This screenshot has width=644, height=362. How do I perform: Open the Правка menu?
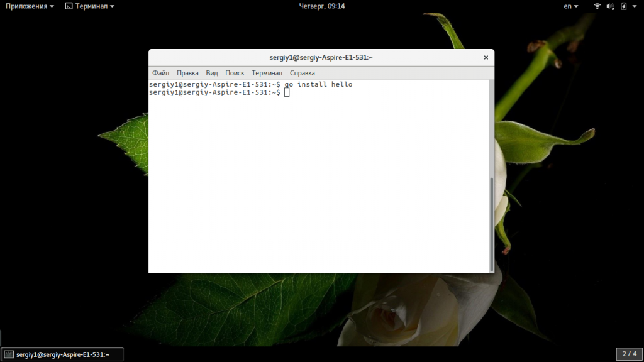click(x=187, y=73)
